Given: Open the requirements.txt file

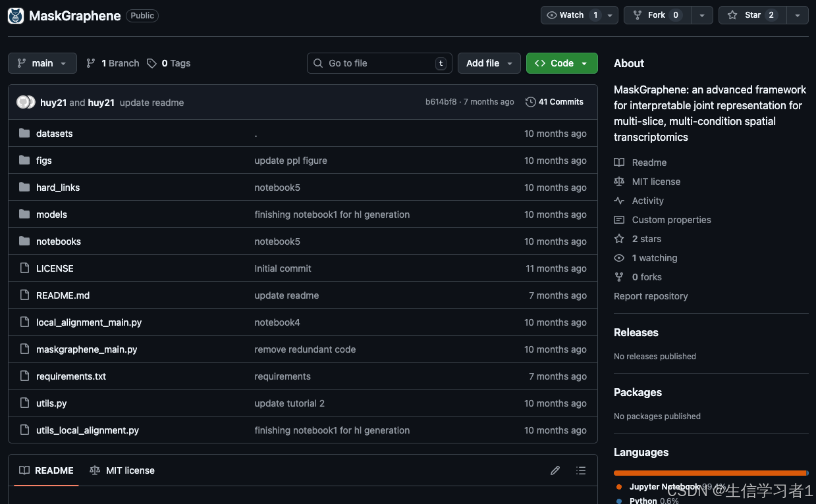Looking at the screenshot, I should point(71,376).
